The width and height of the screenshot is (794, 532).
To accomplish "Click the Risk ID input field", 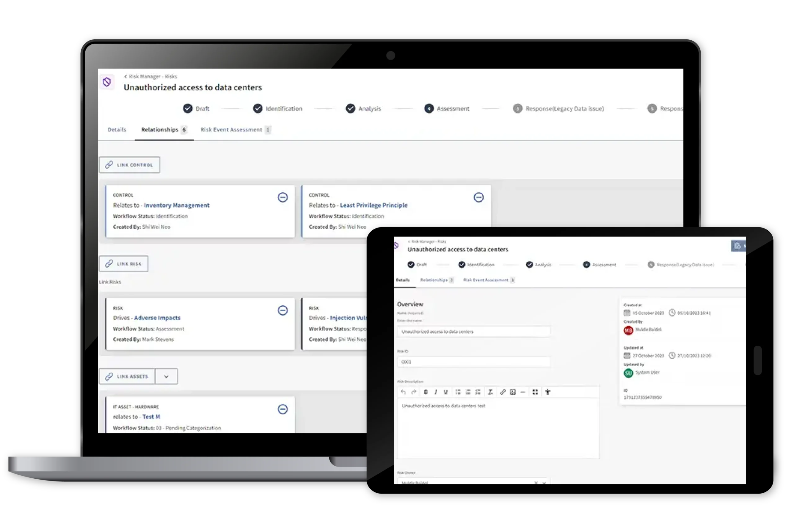I will coord(473,362).
